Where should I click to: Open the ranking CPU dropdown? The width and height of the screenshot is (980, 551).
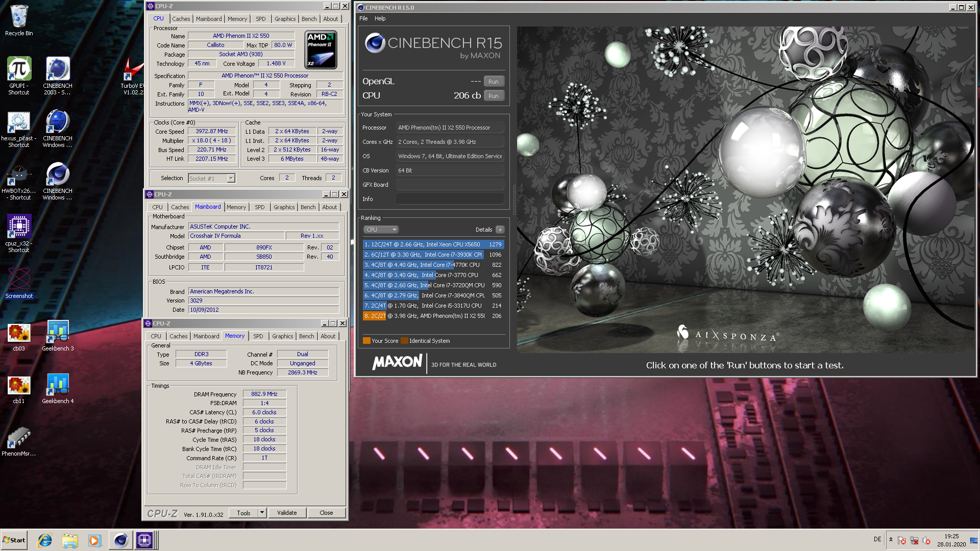point(381,230)
